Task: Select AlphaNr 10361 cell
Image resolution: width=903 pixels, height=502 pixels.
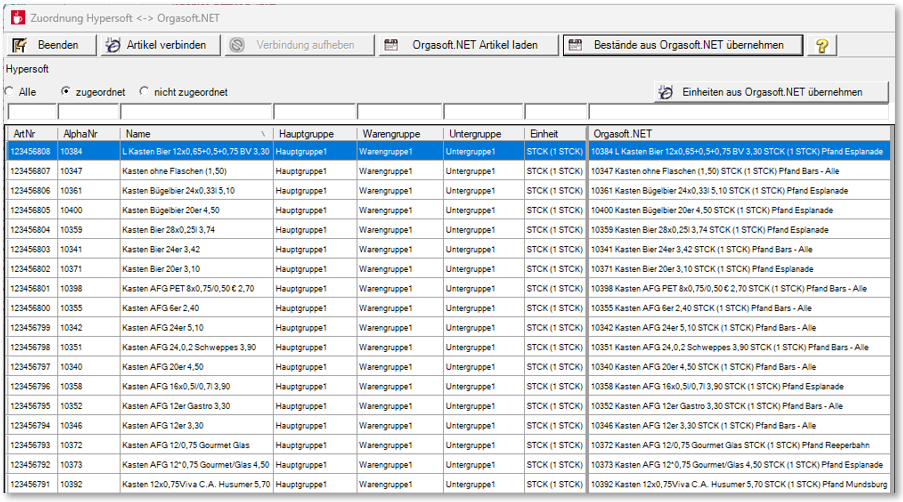Action: click(88, 191)
